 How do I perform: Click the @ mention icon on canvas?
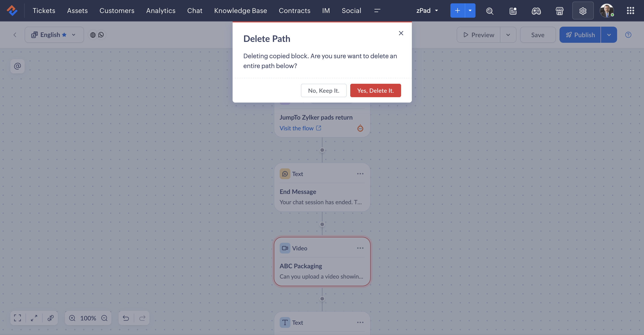tap(17, 66)
